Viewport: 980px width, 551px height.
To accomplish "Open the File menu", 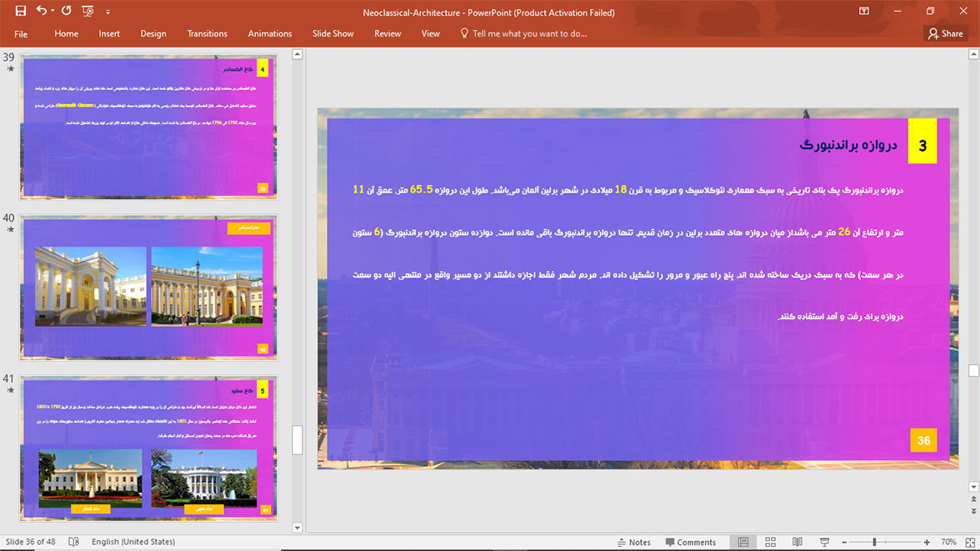I will click(x=21, y=34).
